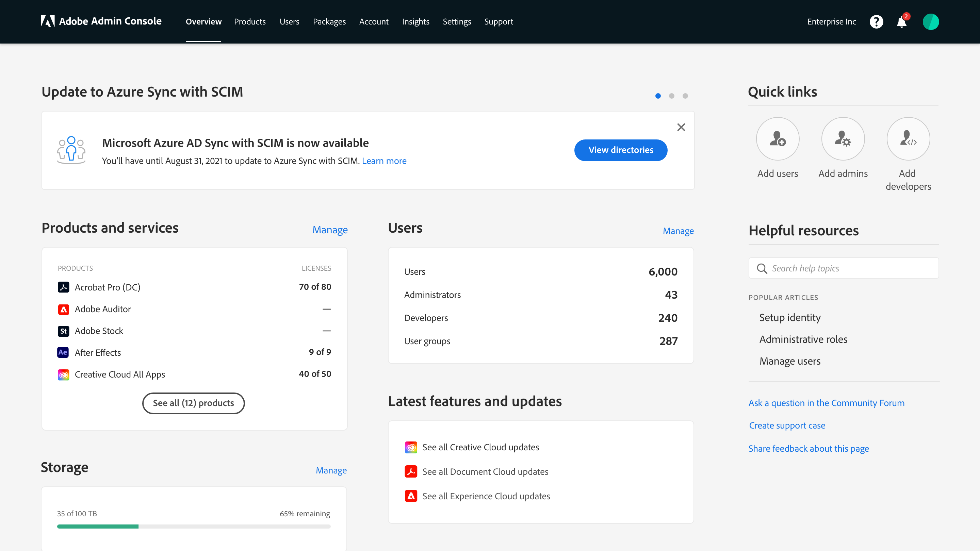This screenshot has height=551, width=980.
Task: Click See all Experience Cloud updates
Action: 486,496
